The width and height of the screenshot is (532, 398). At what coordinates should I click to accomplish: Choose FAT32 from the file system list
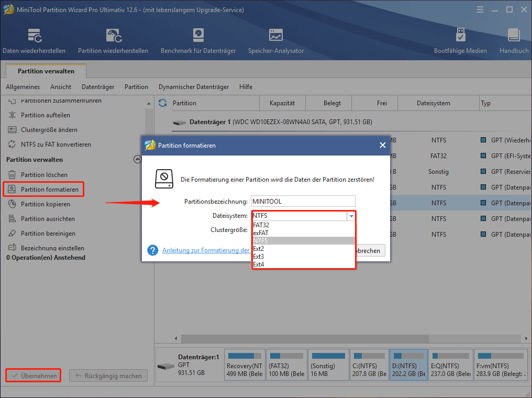pos(261,225)
